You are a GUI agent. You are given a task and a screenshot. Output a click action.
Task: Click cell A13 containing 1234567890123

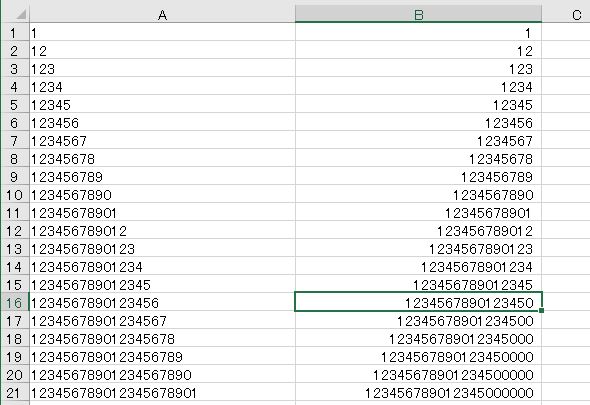coord(162,249)
